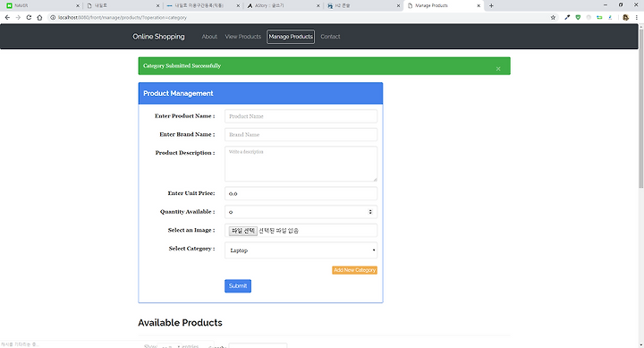Click Quantity Available stepper arrows

click(x=370, y=212)
